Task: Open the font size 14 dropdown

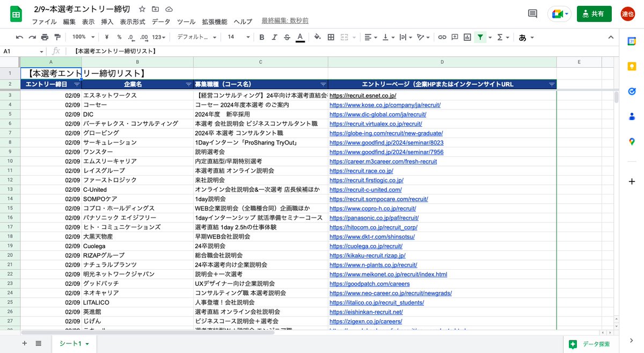Action: [x=239, y=37]
